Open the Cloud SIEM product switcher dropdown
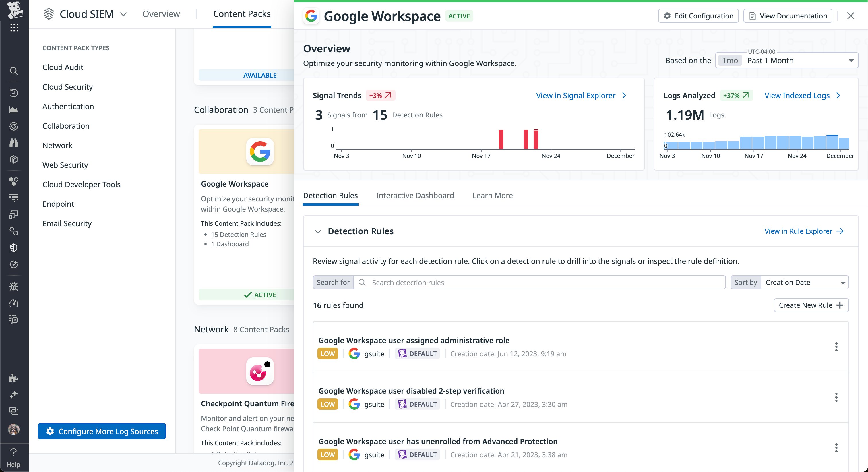Viewport: 868px width, 472px height. click(x=124, y=14)
